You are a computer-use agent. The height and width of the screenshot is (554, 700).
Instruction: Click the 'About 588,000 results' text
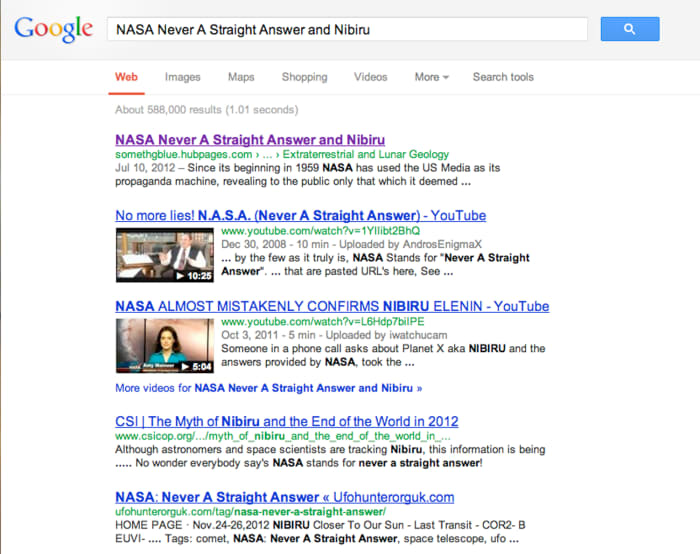point(207,110)
